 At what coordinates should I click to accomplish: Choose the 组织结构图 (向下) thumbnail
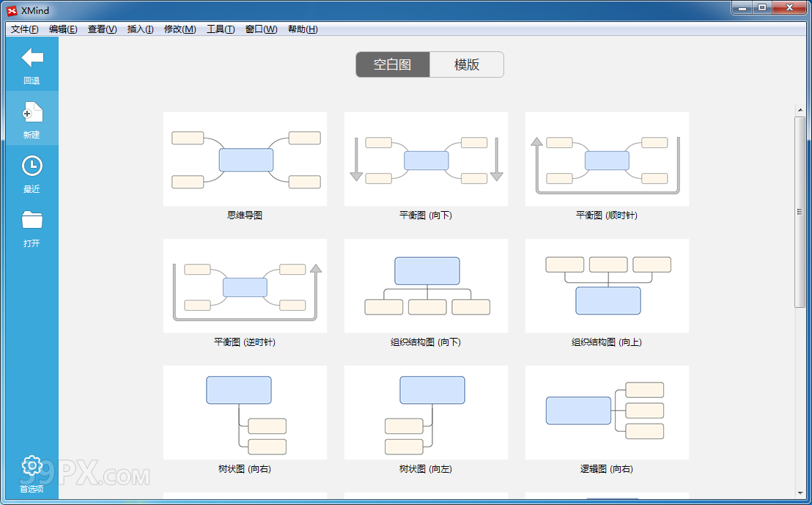click(x=426, y=286)
